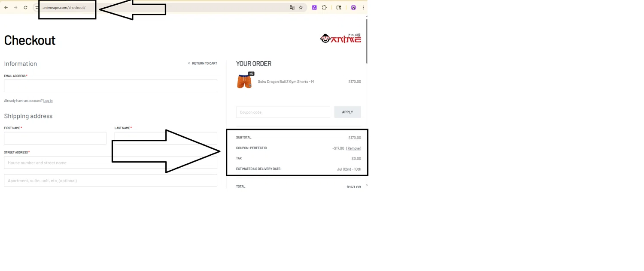The image size is (644, 271).
Task: Select the product line price $170.00
Action: [x=355, y=81]
